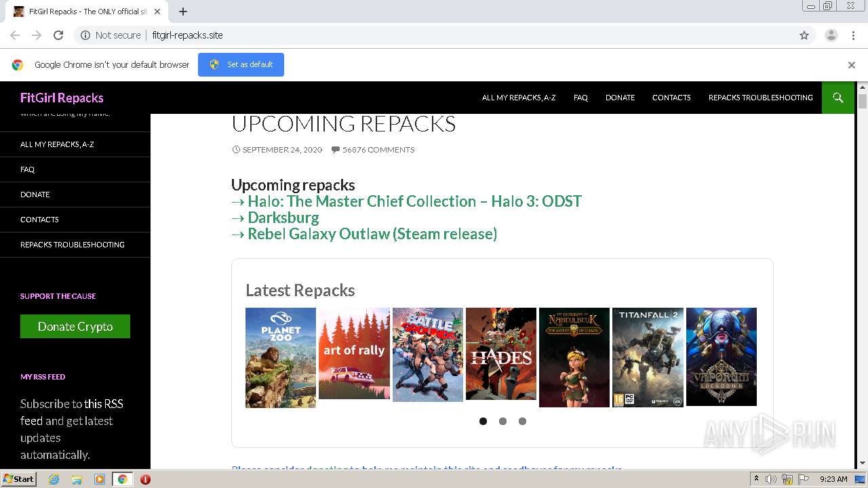868x488 pixels.
Task: Click the Show desktop button
Action: pyautogui.click(x=861, y=479)
